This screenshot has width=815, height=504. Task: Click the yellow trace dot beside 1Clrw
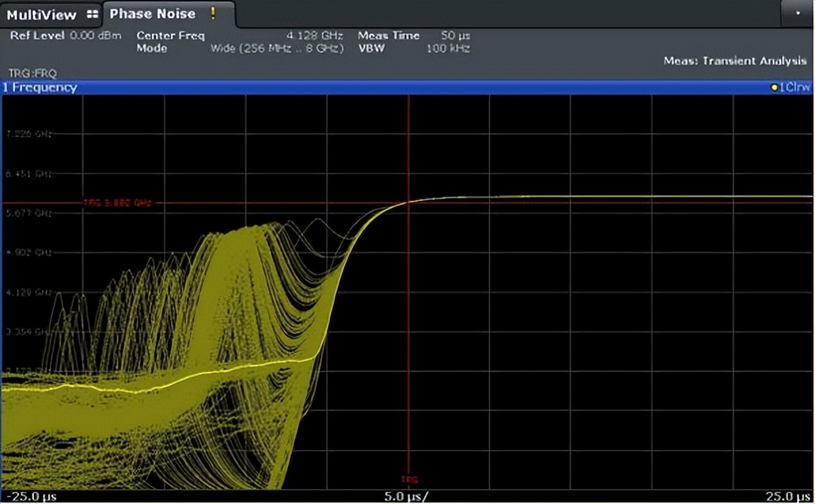coord(774,88)
